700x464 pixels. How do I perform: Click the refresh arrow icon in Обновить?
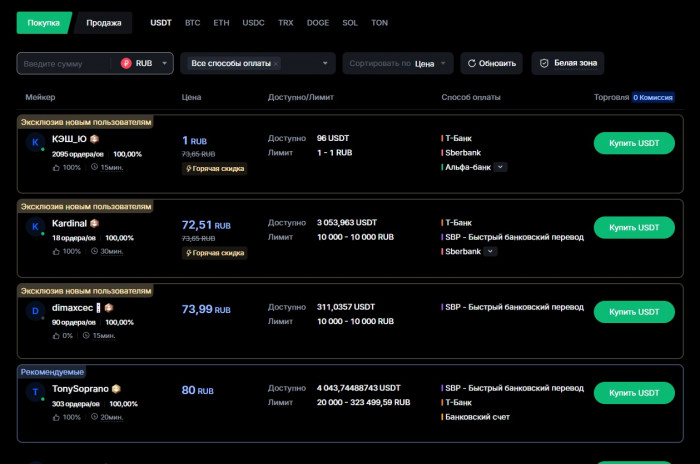click(x=471, y=63)
